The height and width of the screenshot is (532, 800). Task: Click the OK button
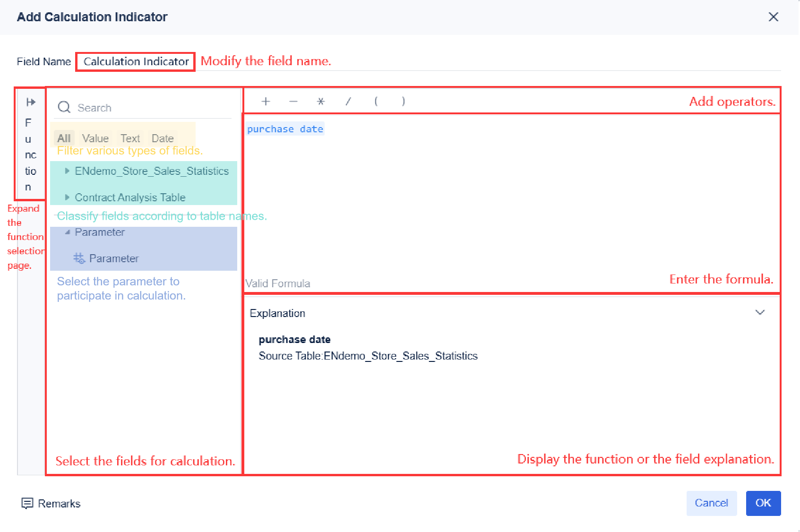click(763, 503)
